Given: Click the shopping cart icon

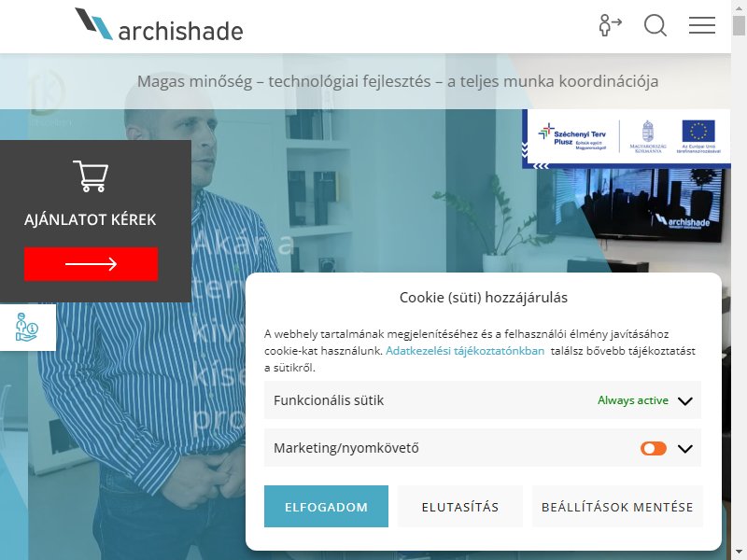Looking at the screenshot, I should (91, 176).
